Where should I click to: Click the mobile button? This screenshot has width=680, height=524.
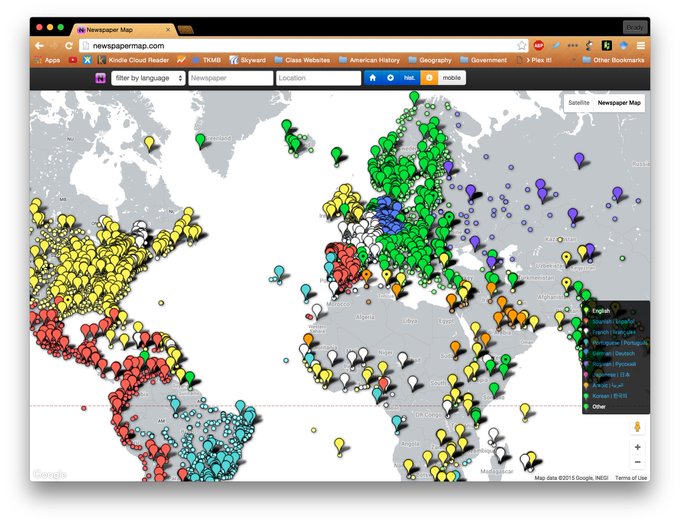452,77
